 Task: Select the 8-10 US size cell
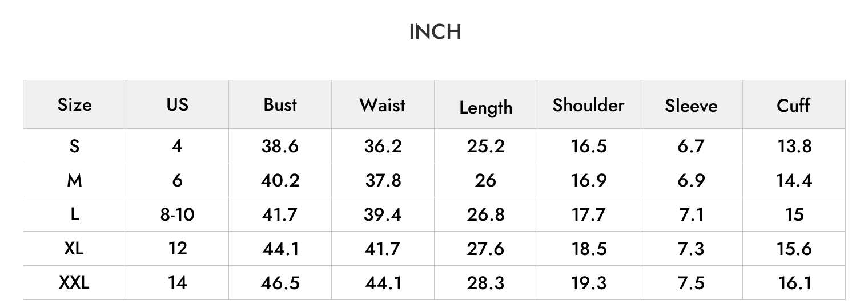[x=177, y=214]
